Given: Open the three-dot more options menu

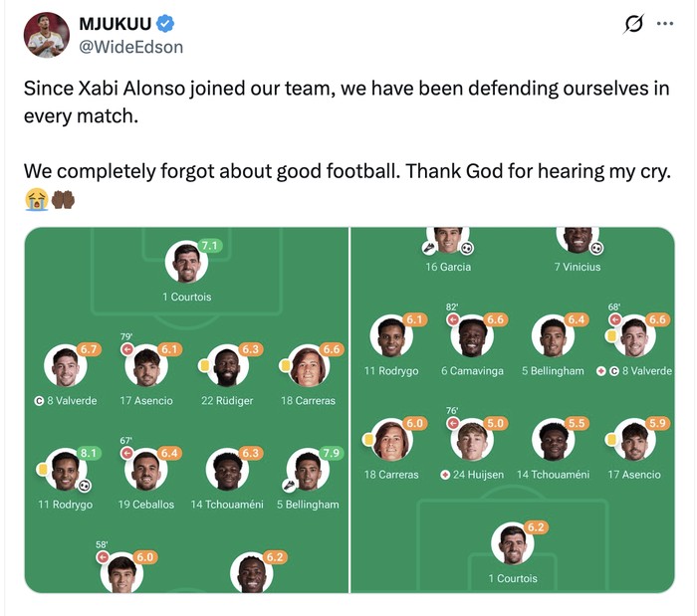Looking at the screenshot, I should click(x=664, y=23).
